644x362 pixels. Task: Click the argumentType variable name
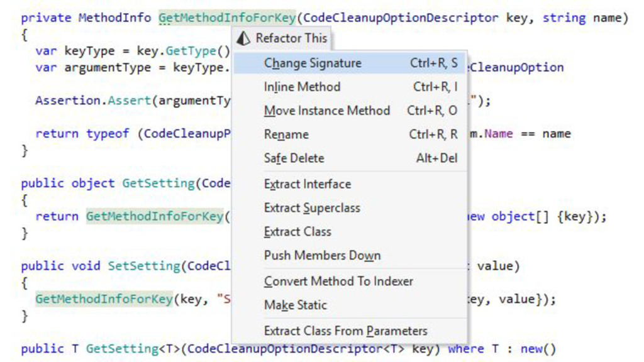tap(108, 67)
